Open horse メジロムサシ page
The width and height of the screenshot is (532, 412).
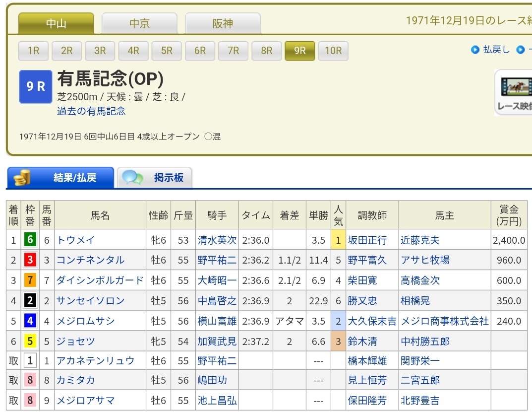coord(86,321)
